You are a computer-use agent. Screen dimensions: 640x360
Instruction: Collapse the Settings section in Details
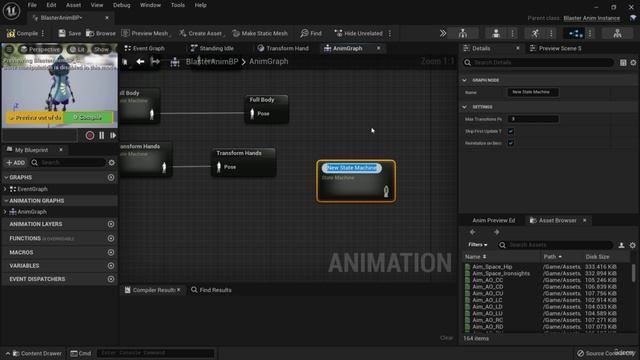tap(464, 107)
